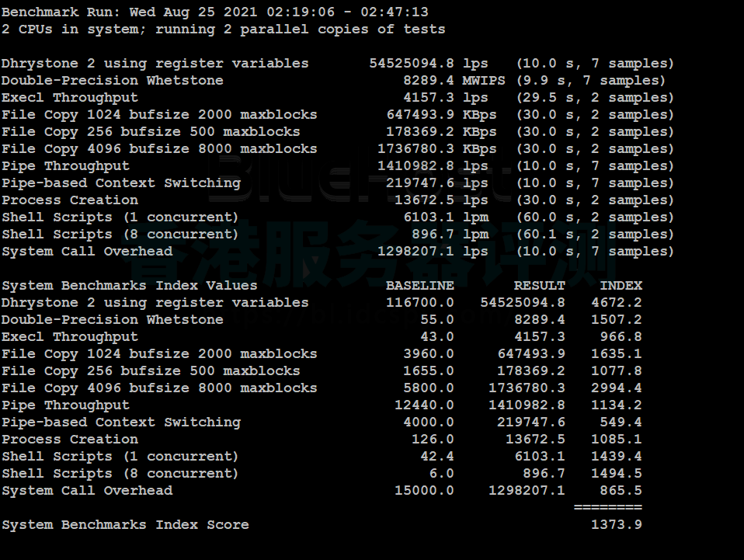Image resolution: width=744 pixels, height=560 pixels.
Task: Click the Dhrystone result 54525094.8 lps
Action: click(429, 64)
